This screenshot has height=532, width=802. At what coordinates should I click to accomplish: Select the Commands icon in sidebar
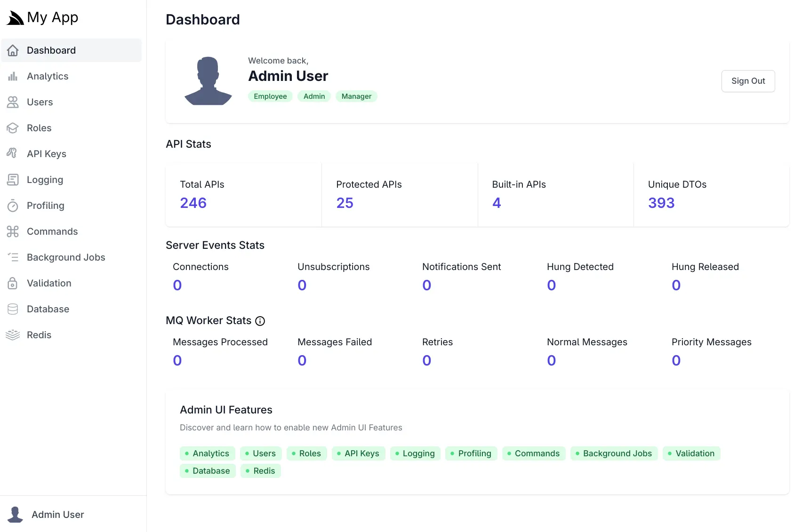[x=13, y=231]
